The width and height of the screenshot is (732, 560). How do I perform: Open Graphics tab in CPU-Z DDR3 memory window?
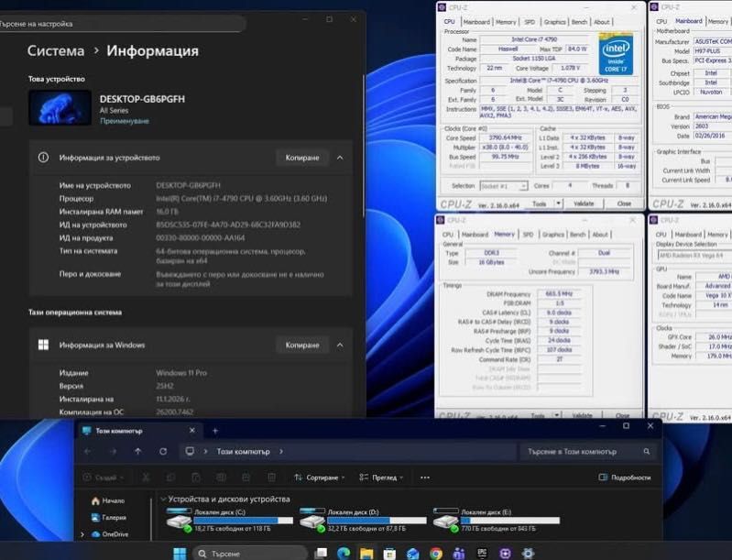click(552, 235)
